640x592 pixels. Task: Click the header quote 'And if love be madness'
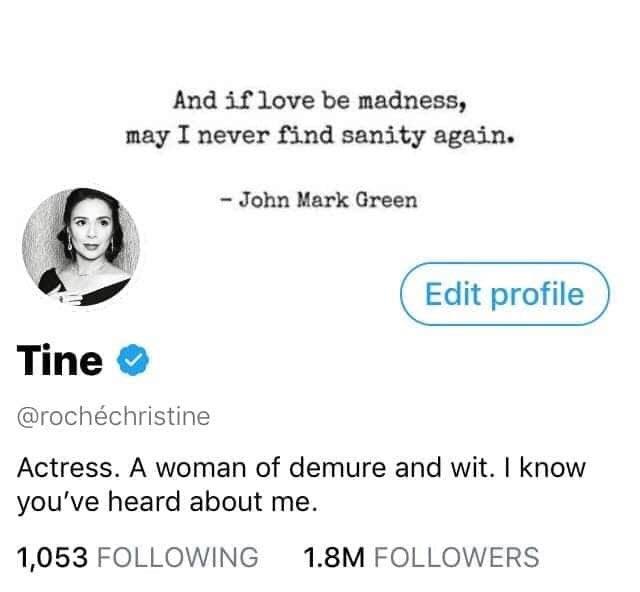pos(320,100)
